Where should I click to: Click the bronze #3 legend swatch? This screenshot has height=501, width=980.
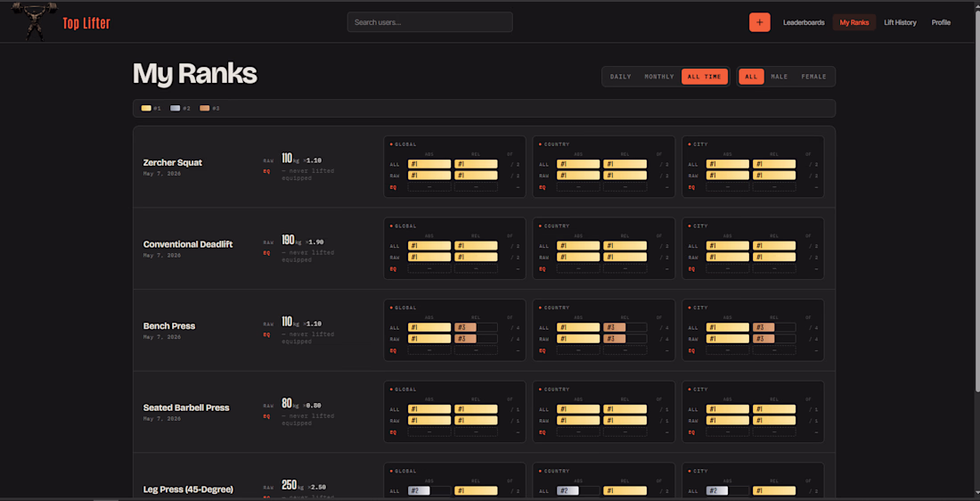click(x=204, y=108)
